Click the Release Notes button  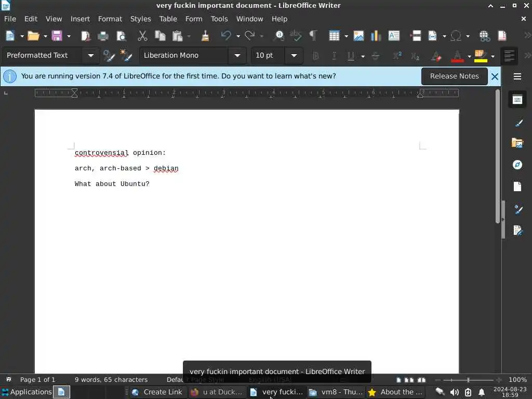click(x=454, y=76)
